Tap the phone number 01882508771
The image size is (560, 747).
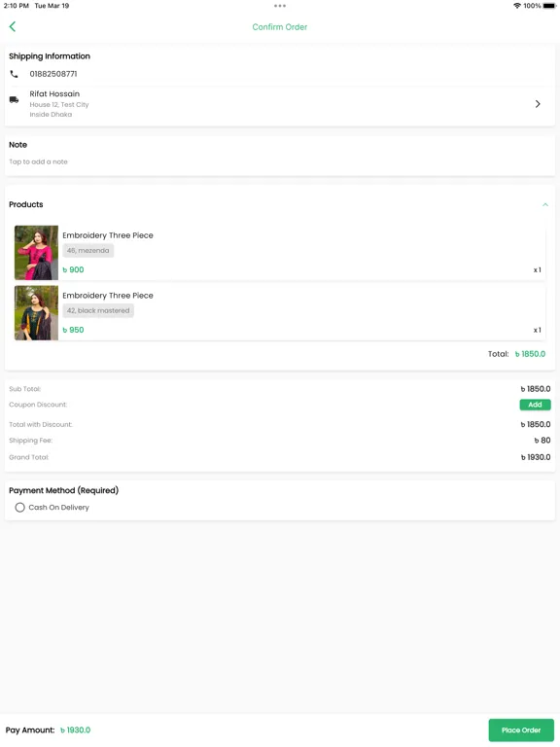coord(53,74)
